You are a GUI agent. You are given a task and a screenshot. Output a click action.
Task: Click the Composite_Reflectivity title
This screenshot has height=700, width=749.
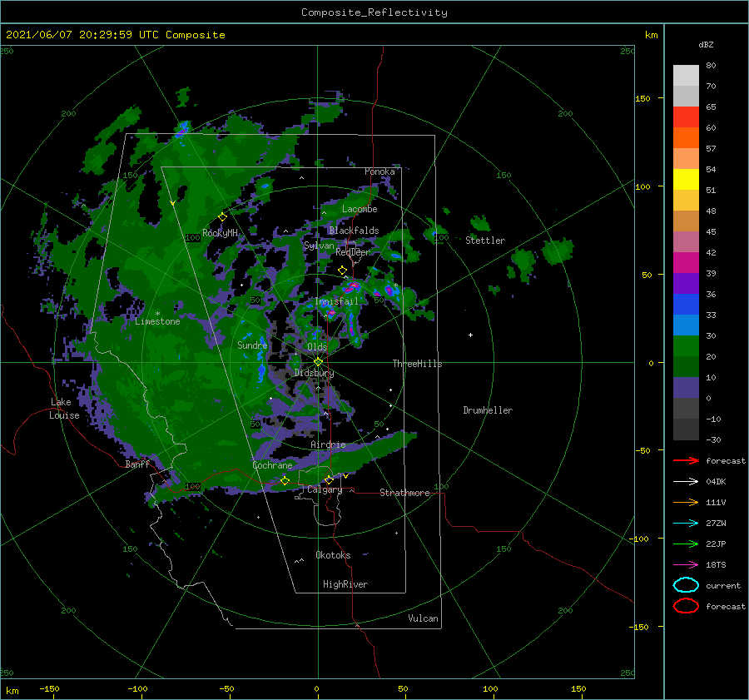point(374,12)
